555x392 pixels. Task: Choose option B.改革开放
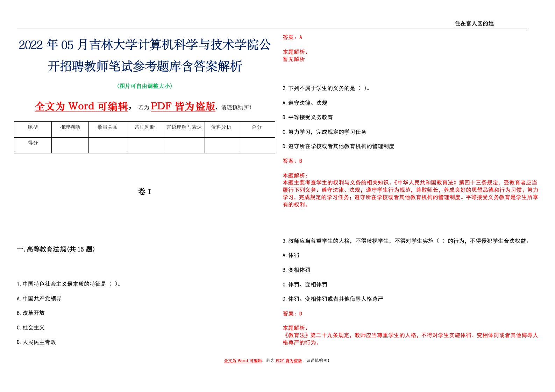click(31, 313)
